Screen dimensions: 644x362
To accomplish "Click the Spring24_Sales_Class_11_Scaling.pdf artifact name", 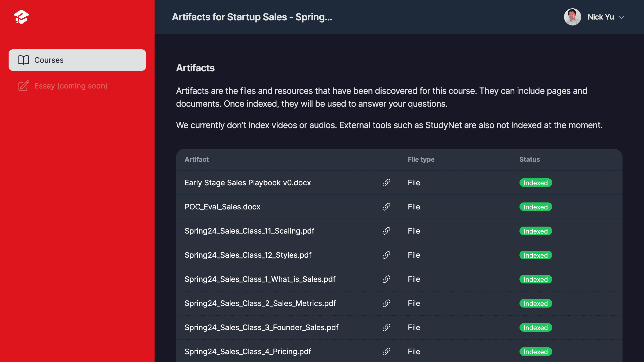I will tap(249, 231).
